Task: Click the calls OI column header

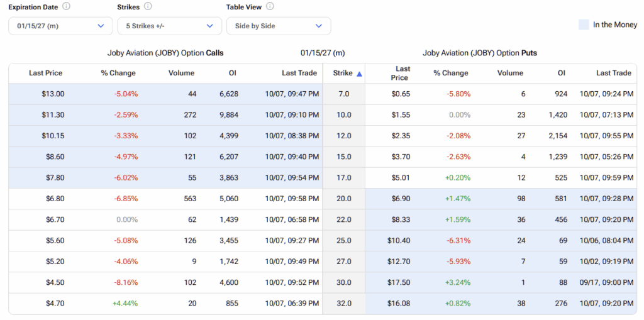Action: tap(233, 73)
